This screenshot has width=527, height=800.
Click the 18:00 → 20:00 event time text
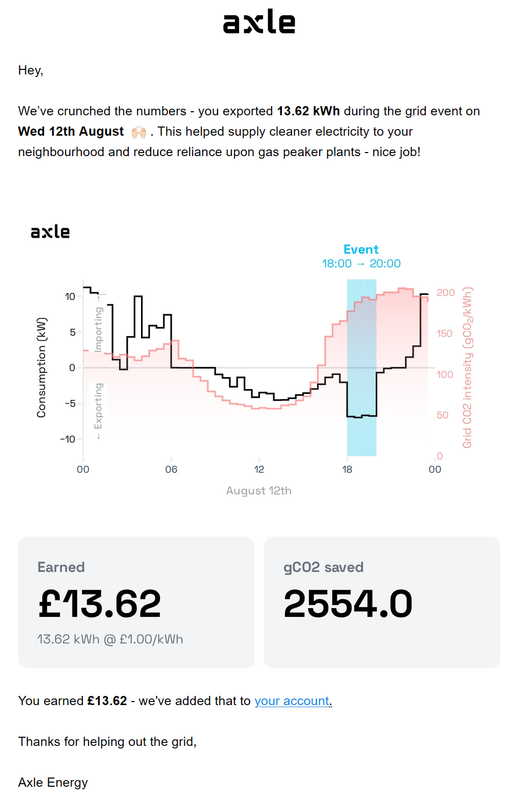[x=361, y=264]
